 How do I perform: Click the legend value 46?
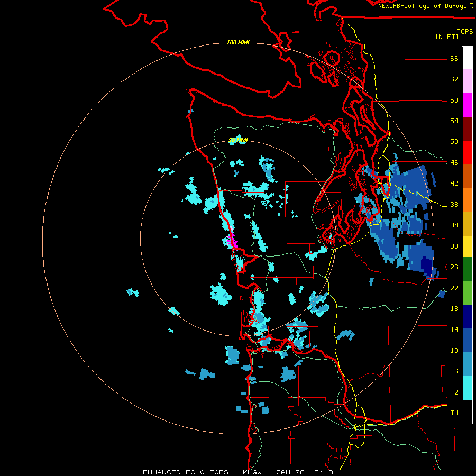coord(454,163)
